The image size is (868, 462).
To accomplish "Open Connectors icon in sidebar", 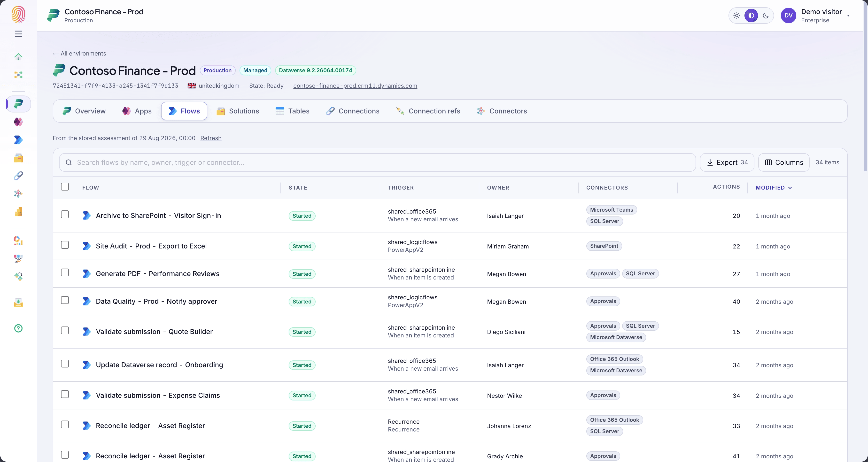I will tap(18, 194).
